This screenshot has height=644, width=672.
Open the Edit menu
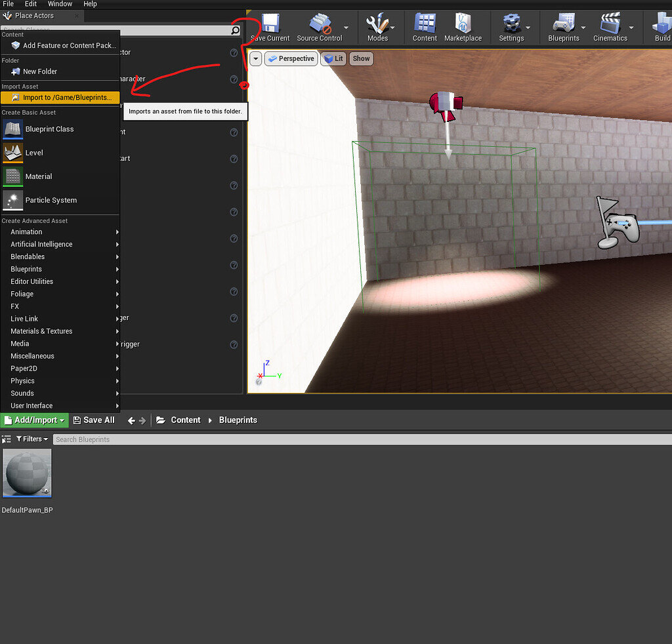pyautogui.click(x=30, y=4)
